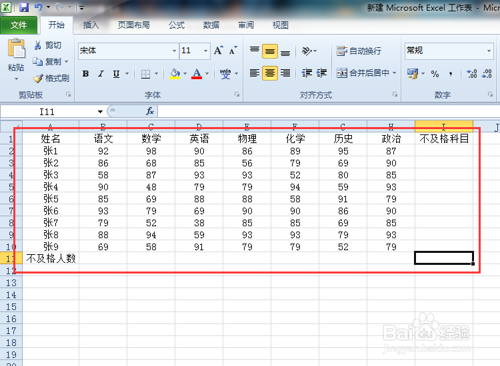Toggle Italic formatting
The image size is (500, 366).
tap(101, 74)
